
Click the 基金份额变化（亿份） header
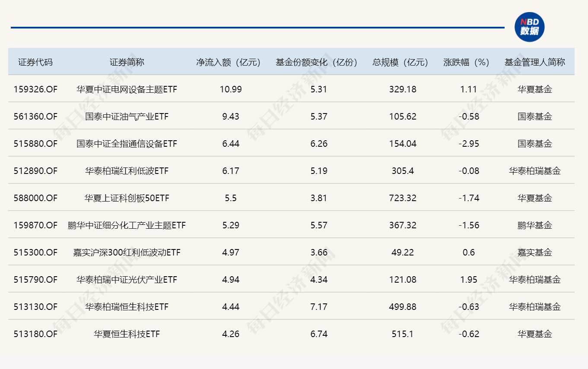click(317, 62)
